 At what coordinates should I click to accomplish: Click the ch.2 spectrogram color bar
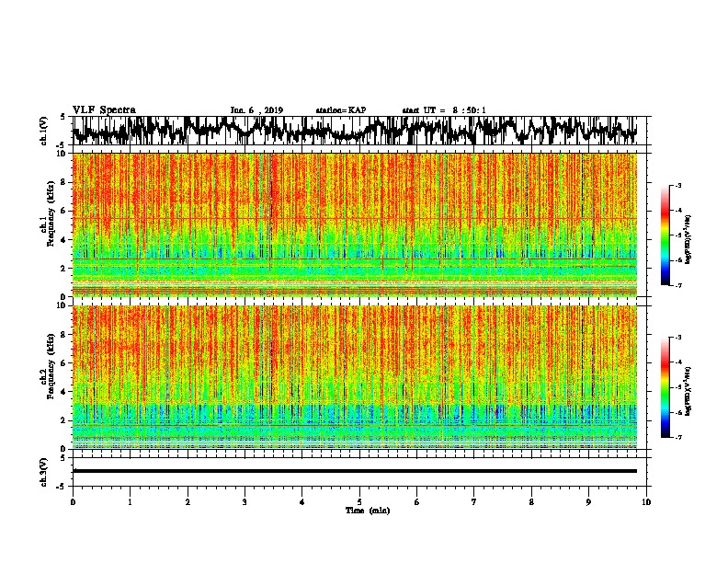(x=665, y=387)
